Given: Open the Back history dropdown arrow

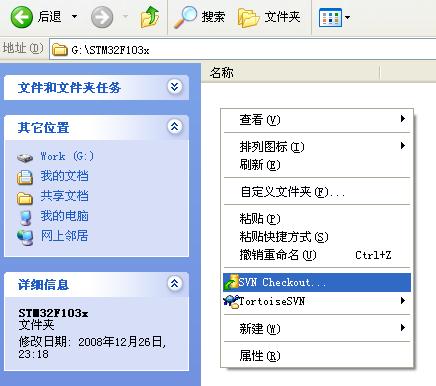Looking at the screenshot, I should pyautogui.click(x=75, y=16).
